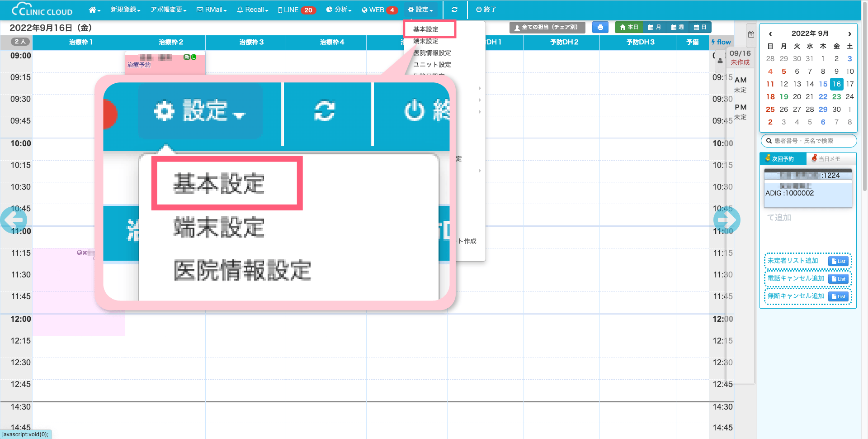Open the calendar icon side tab
The height and width of the screenshot is (439, 868).
[x=751, y=34]
